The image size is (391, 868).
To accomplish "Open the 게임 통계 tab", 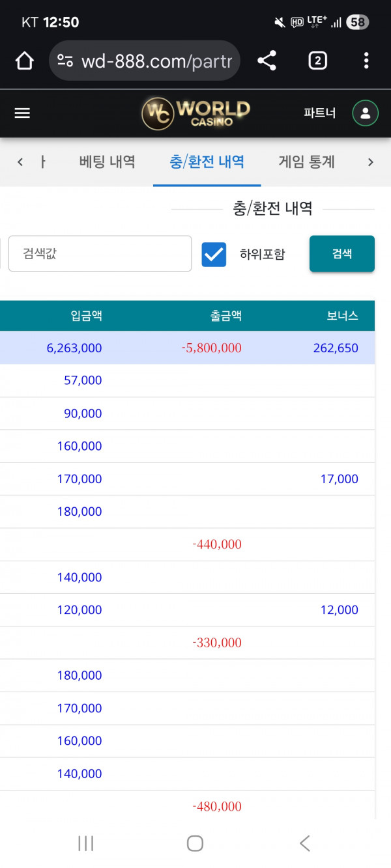I will point(306,162).
